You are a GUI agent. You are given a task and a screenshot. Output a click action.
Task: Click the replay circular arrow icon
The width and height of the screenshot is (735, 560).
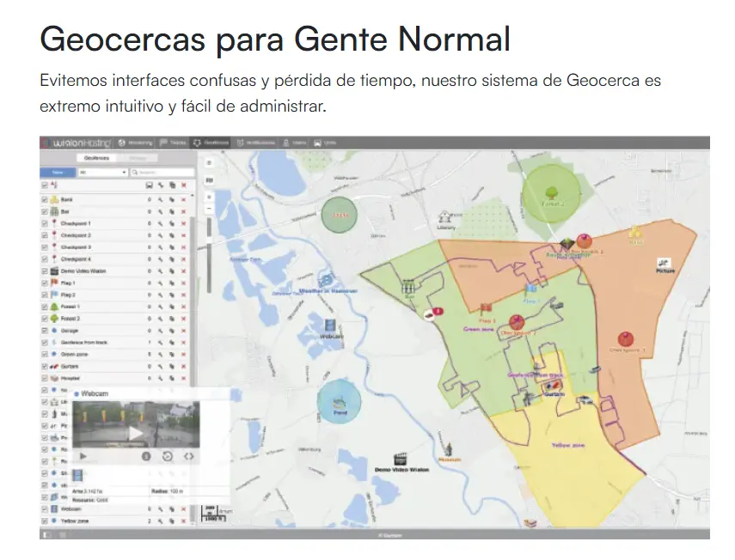click(x=168, y=456)
